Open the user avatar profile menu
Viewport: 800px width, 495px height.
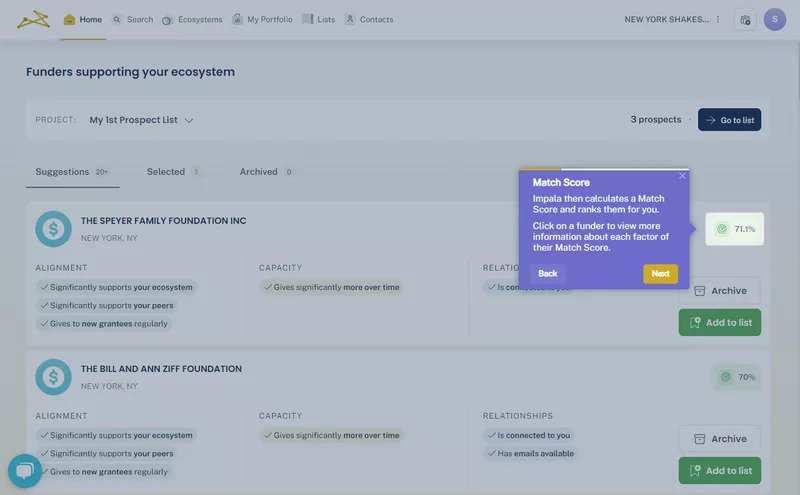coord(774,20)
